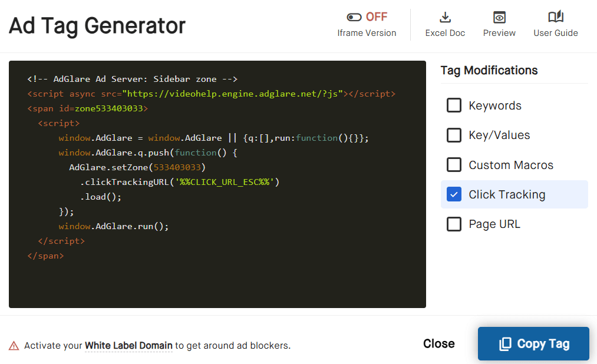597x364 pixels.
Task: Open the tag Preview
Action: (x=499, y=24)
